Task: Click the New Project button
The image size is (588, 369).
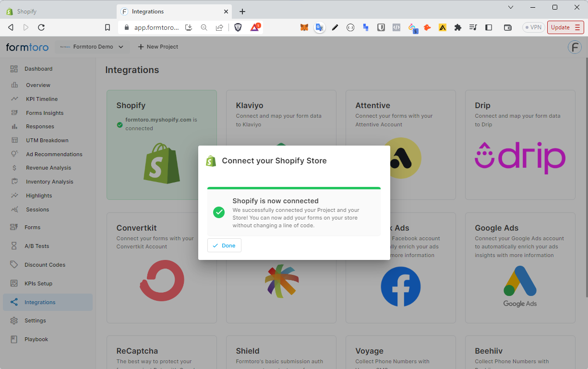Action: pyautogui.click(x=158, y=47)
